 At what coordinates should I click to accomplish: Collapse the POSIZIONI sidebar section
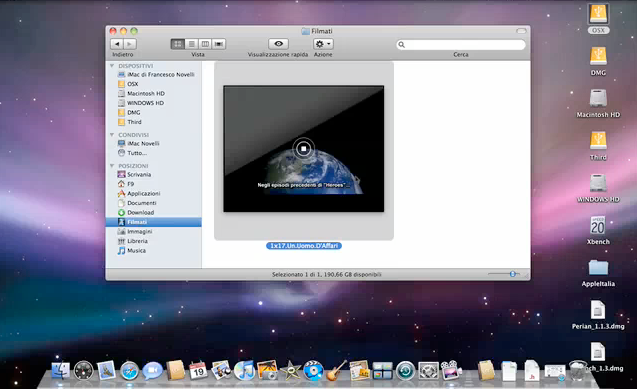tap(112, 166)
